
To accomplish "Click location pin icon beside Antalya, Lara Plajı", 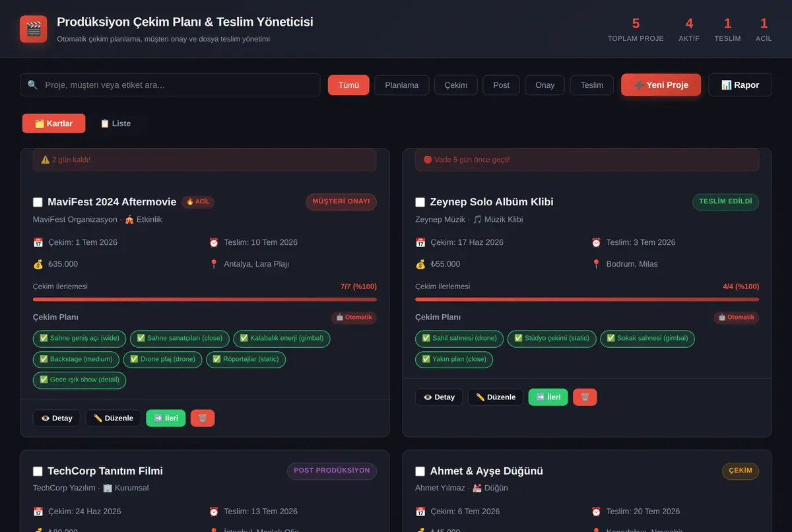I will point(214,264).
